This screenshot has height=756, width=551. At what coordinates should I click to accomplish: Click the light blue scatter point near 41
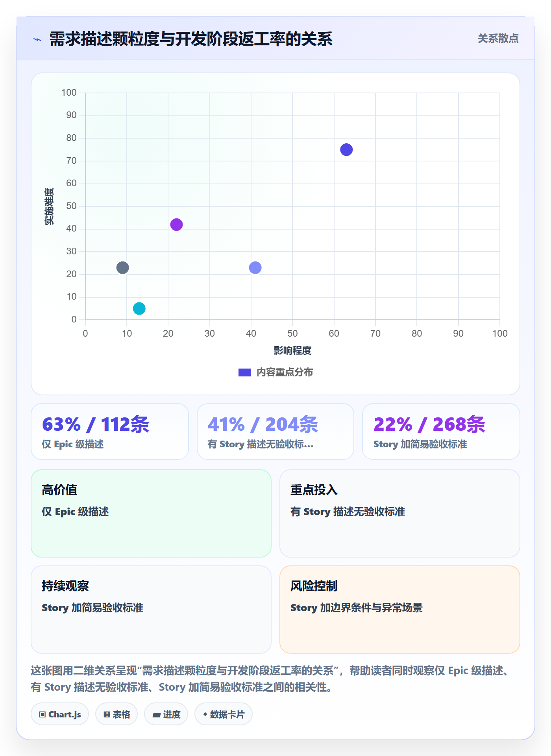tap(255, 268)
